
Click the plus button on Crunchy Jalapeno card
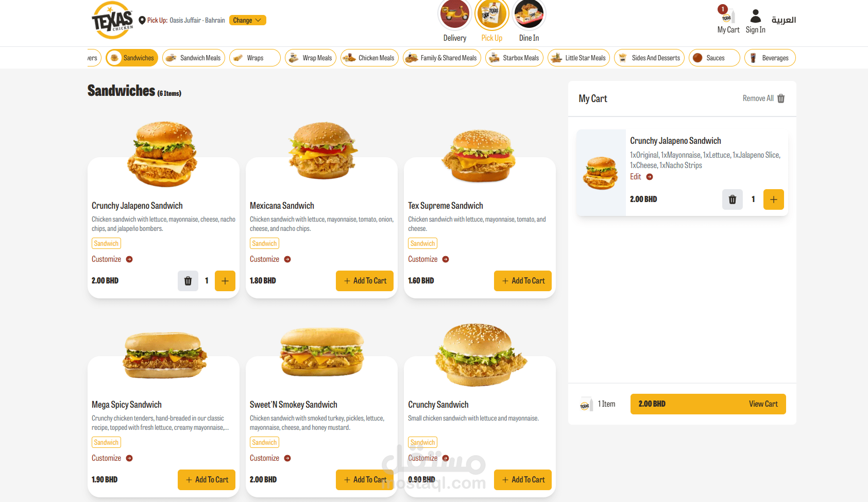coord(225,281)
